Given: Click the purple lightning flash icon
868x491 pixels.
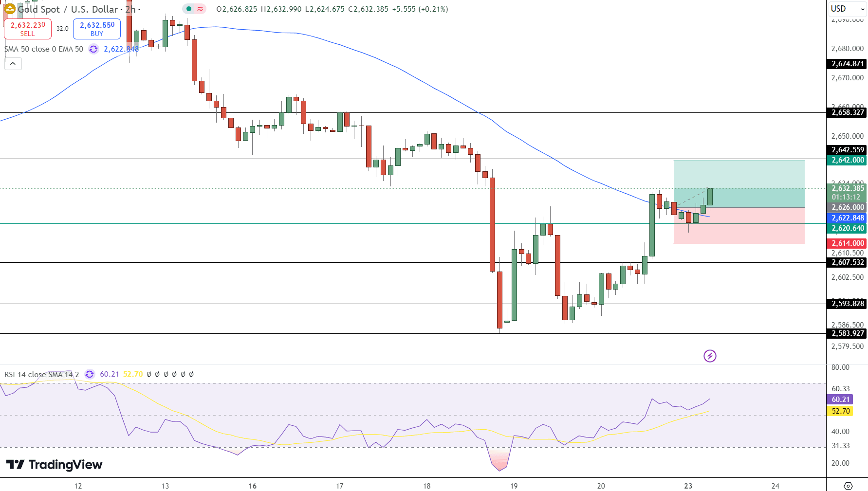Looking at the screenshot, I should [x=710, y=356].
